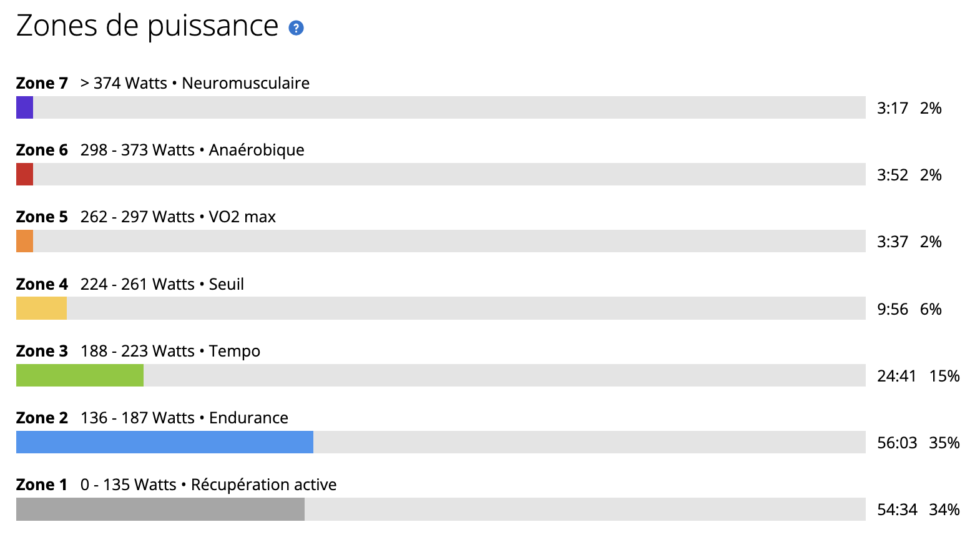Click the 9:56 duration for Zone 4
This screenshot has height=537, width=980.
click(893, 309)
